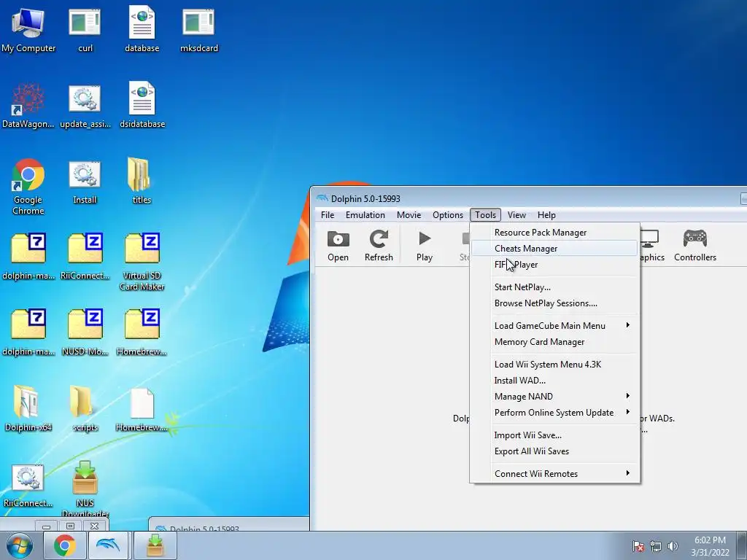Open the Windows Start menu orb
747x560 pixels.
pos(19,545)
